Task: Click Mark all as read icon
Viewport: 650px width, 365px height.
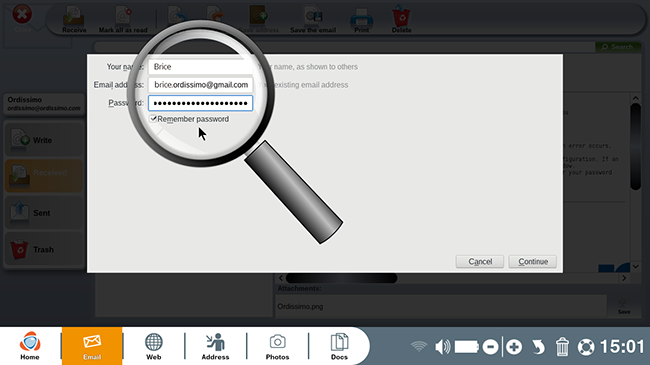Action: 123,16
